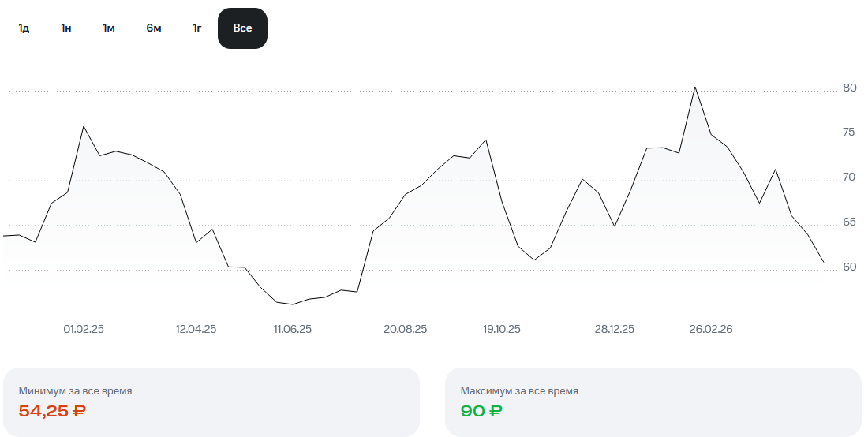Switch to the 1н range tab
Image resolution: width=868 pixels, height=437 pixels.
click(x=66, y=28)
